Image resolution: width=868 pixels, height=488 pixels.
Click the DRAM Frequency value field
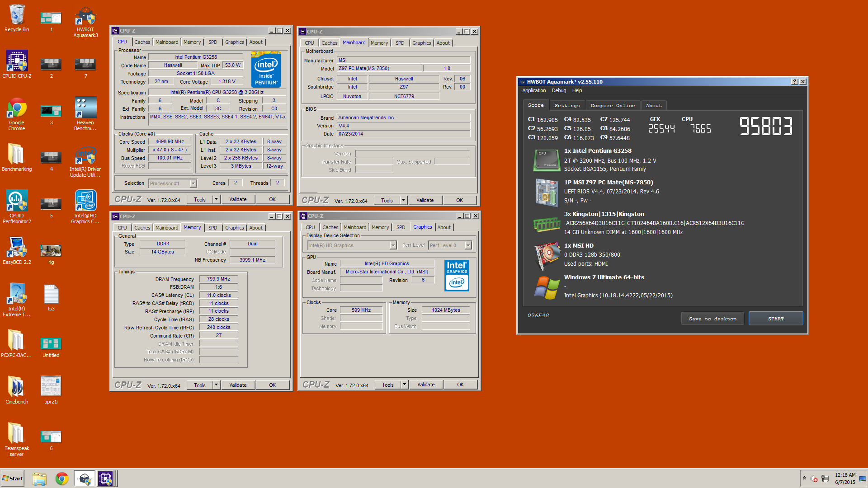click(218, 279)
